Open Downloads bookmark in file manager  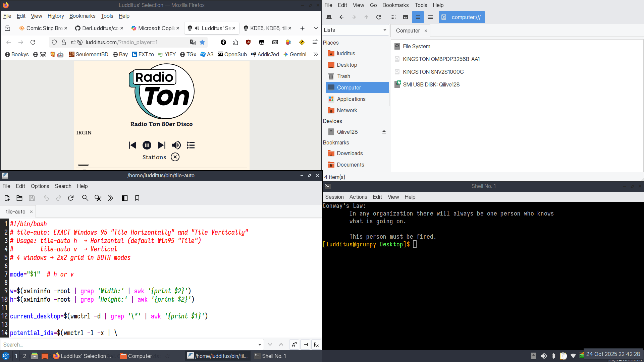(x=350, y=153)
